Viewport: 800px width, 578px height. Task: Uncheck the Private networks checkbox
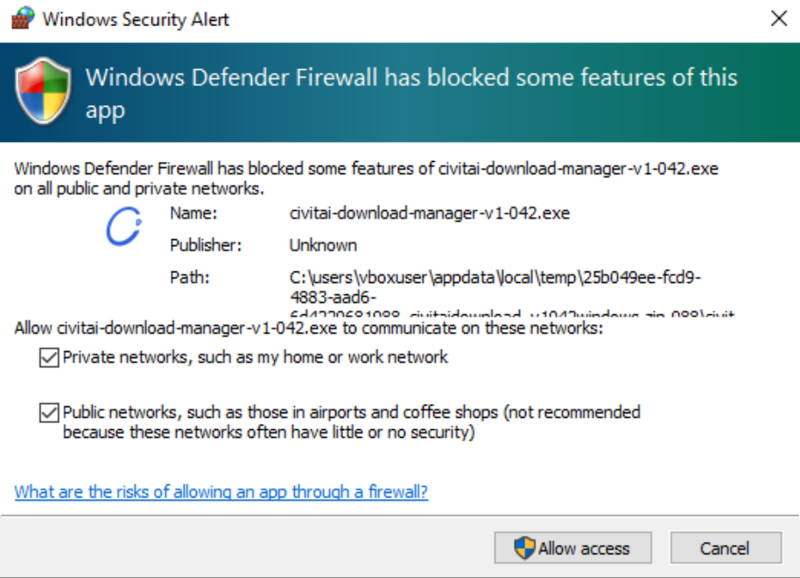click(49, 358)
